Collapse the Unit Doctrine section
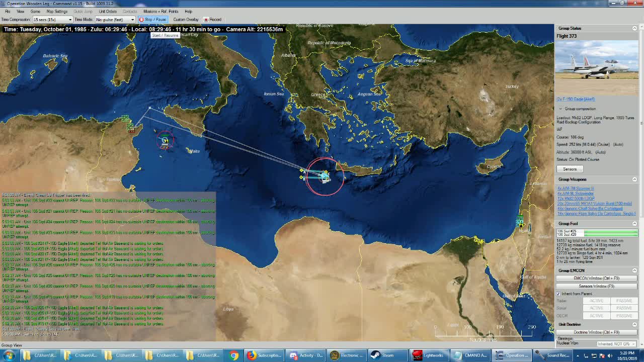Viewport: 644px width, 362px height. (634, 324)
